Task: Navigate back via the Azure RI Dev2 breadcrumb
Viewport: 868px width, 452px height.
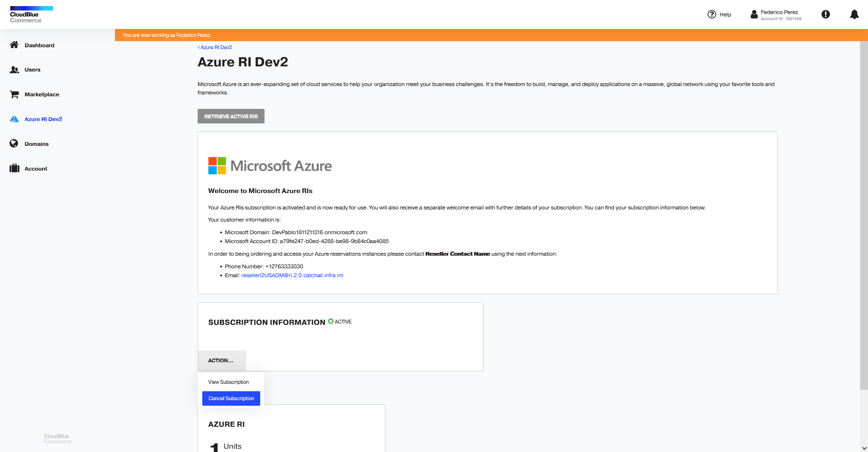Action: (214, 47)
